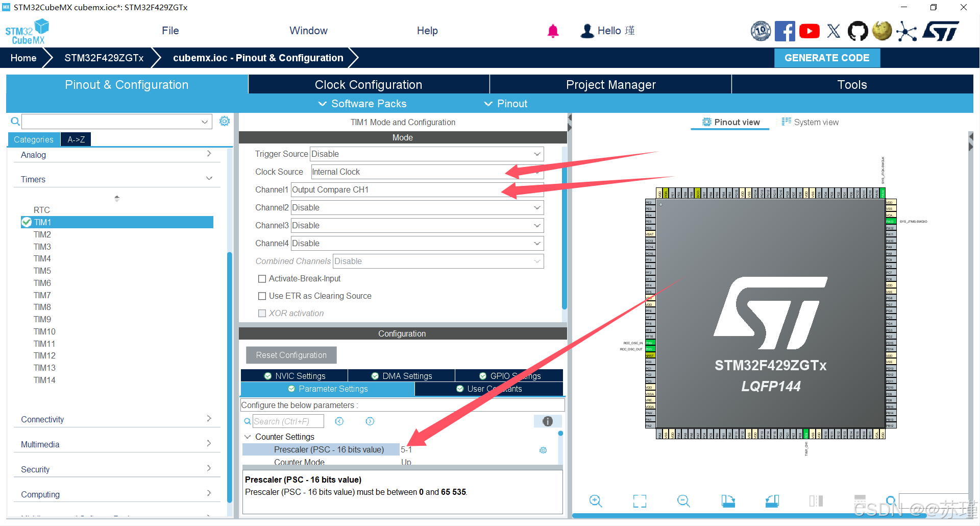This screenshot has height=526, width=980.
Task: Open the Channel2 dropdown
Action: (x=417, y=208)
